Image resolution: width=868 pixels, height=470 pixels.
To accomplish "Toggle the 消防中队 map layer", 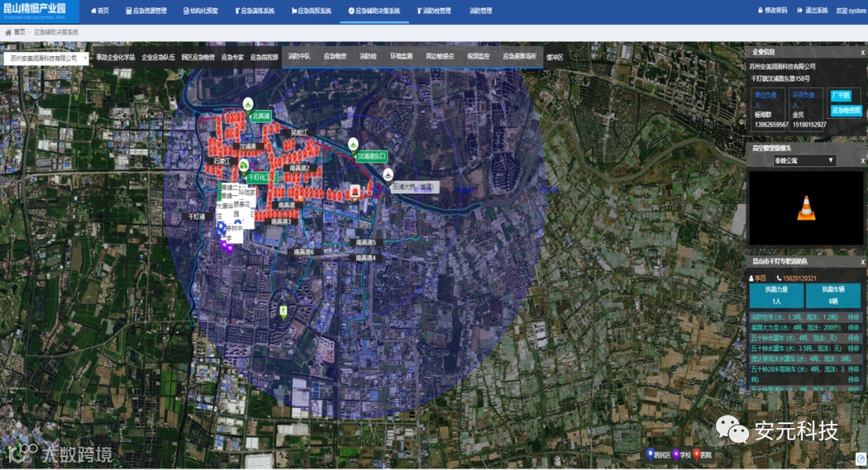I will point(300,56).
